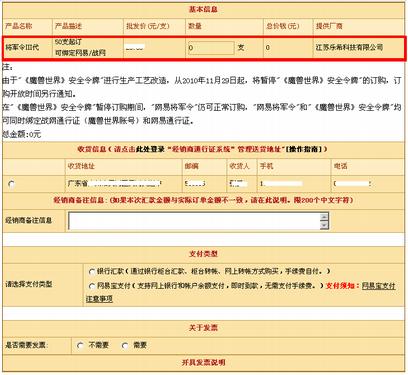Open the 此处登录 link
The width and height of the screenshot is (408, 375).
point(151,149)
